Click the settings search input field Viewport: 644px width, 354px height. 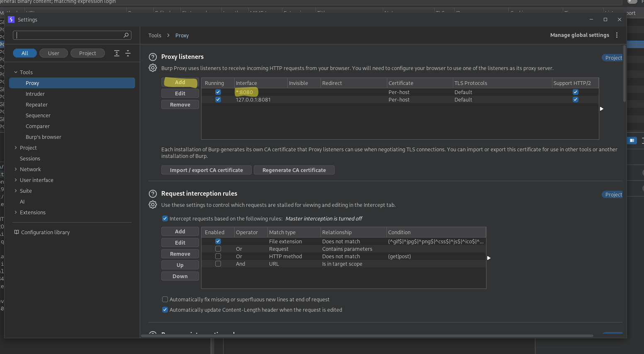click(x=68, y=35)
